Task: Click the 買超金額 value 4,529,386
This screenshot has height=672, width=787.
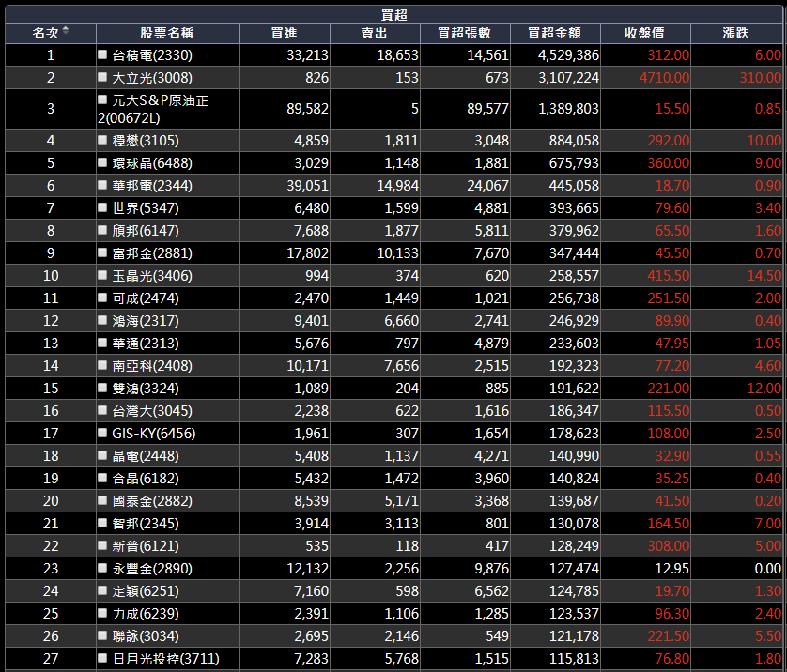Action: coord(569,55)
